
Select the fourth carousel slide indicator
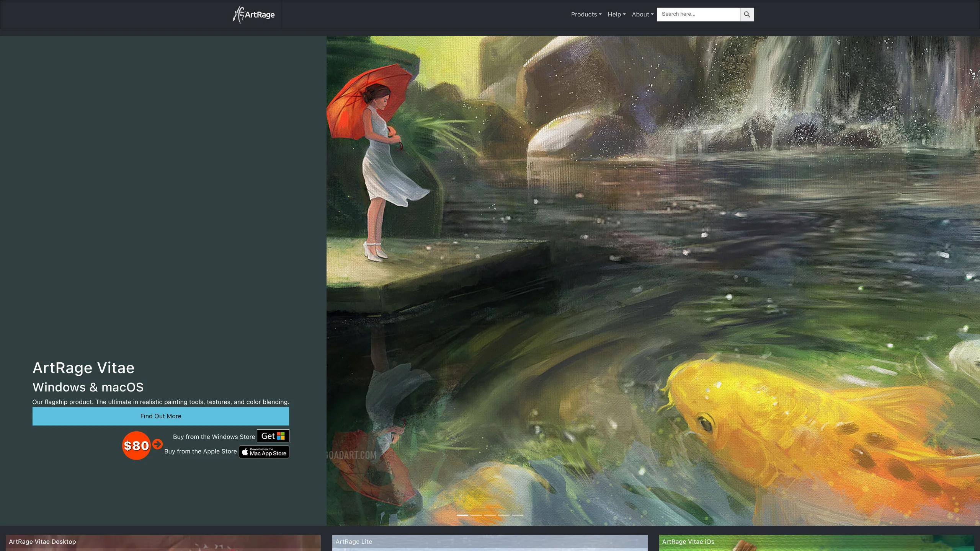coord(504,515)
